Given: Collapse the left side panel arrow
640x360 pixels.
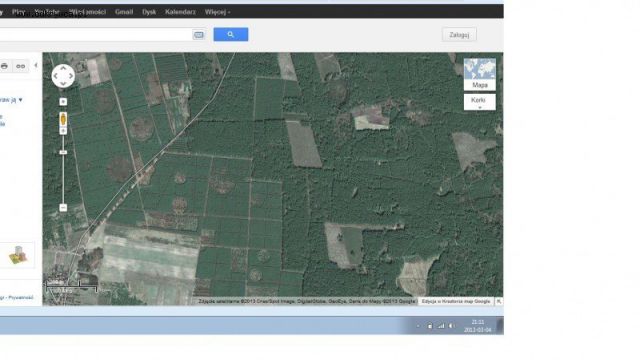Looking at the screenshot, I should [x=36, y=65].
